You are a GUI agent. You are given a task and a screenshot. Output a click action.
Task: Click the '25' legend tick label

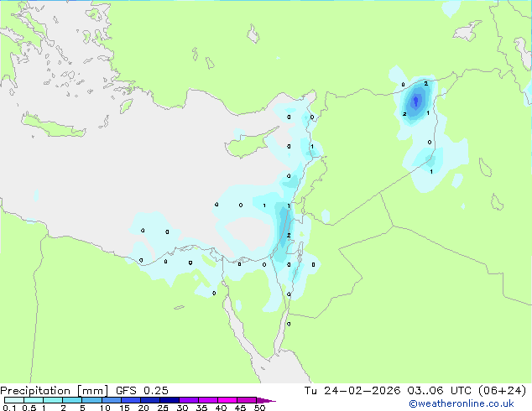tap(163, 408)
